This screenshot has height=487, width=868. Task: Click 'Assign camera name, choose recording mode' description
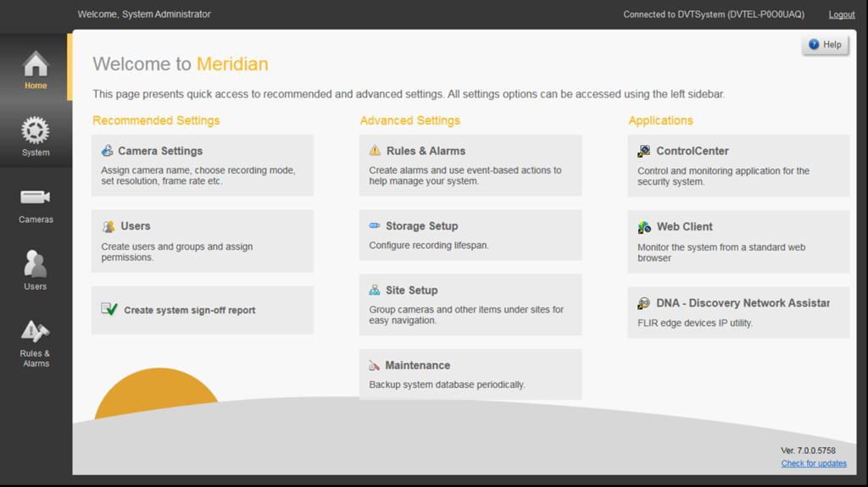198,175
